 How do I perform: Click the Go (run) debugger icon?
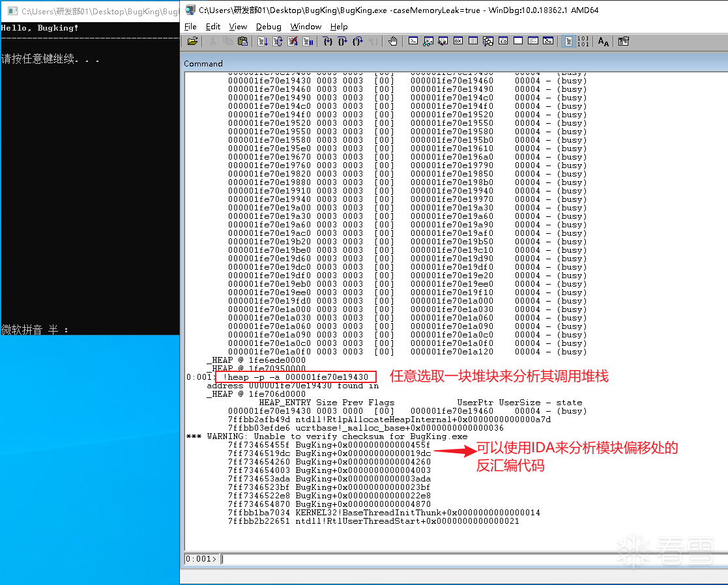click(x=262, y=41)
